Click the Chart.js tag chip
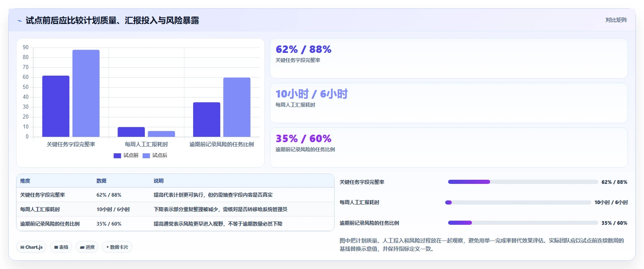Viewport: 644px width, 269px height. [32, 247]
